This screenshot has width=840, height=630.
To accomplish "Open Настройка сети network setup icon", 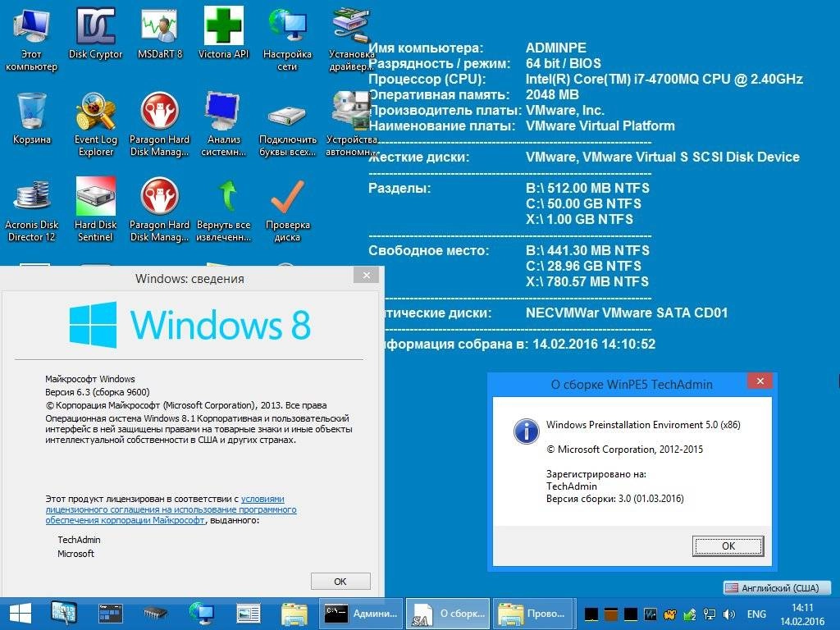I will click(287, 39).
